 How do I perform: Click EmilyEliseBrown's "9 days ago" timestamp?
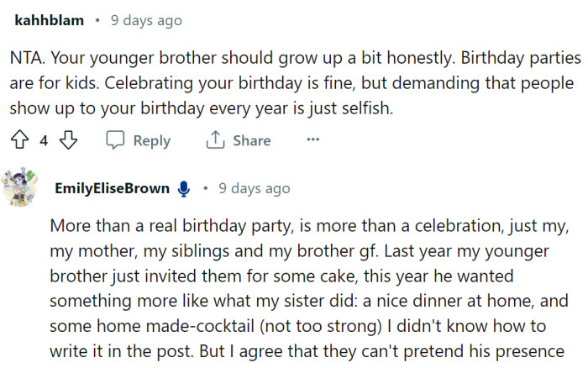point(254,189)
